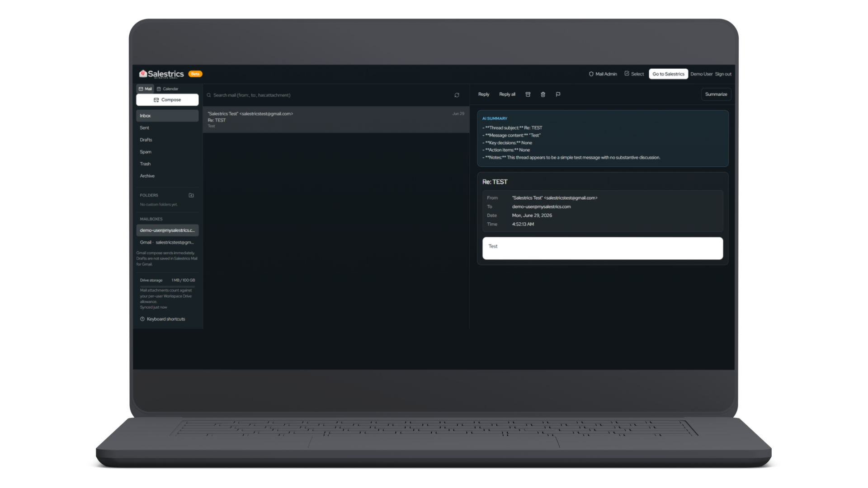The image size is (868, 488).
Task: Open Keyboard shortcuts help
Action: (163, 319)
